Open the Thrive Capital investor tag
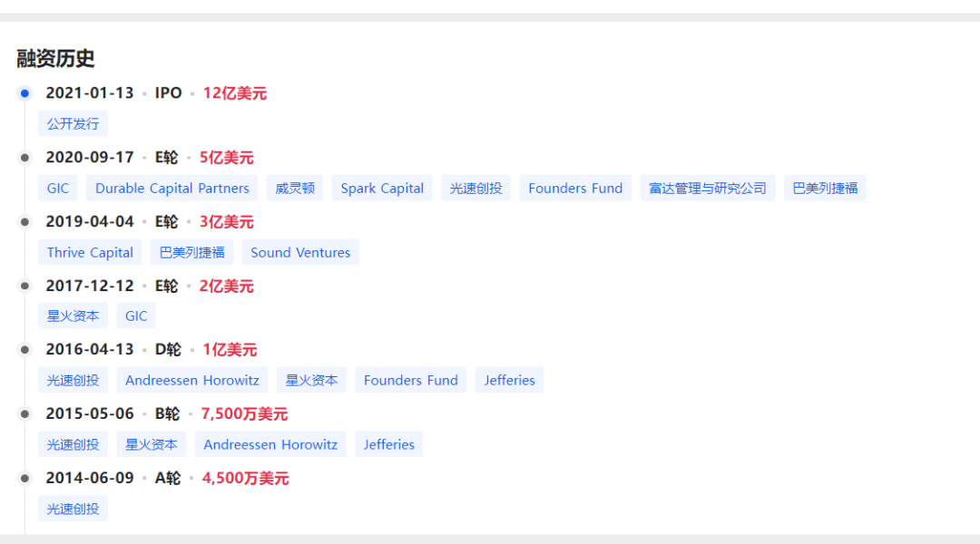 pyautogui.click(x=90, y=252)
